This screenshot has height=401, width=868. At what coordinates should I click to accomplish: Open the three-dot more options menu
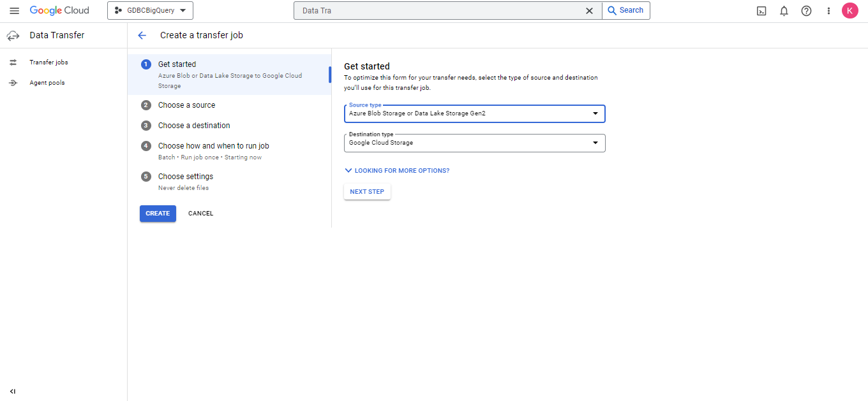point(828,11)
